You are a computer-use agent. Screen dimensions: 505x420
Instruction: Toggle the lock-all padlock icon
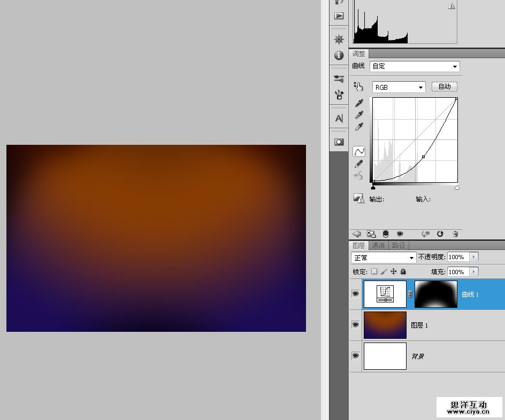[x=403, y=272]
